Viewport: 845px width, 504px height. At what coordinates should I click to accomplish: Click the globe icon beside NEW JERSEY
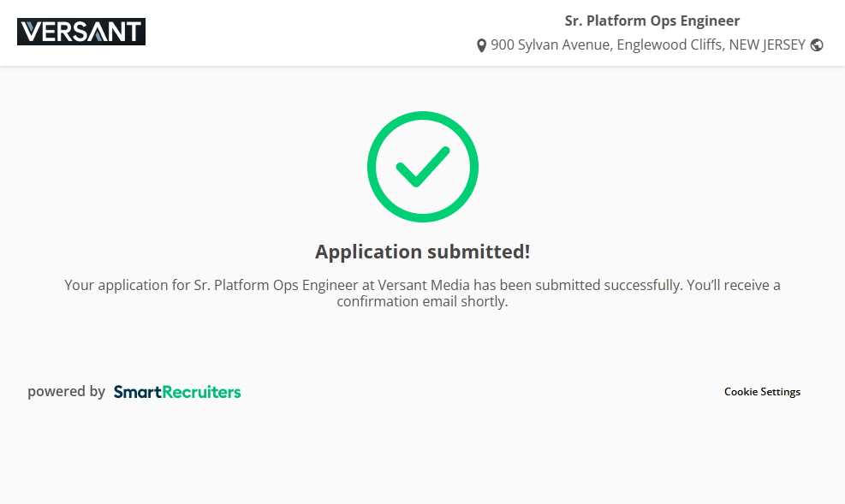[817, 45]
